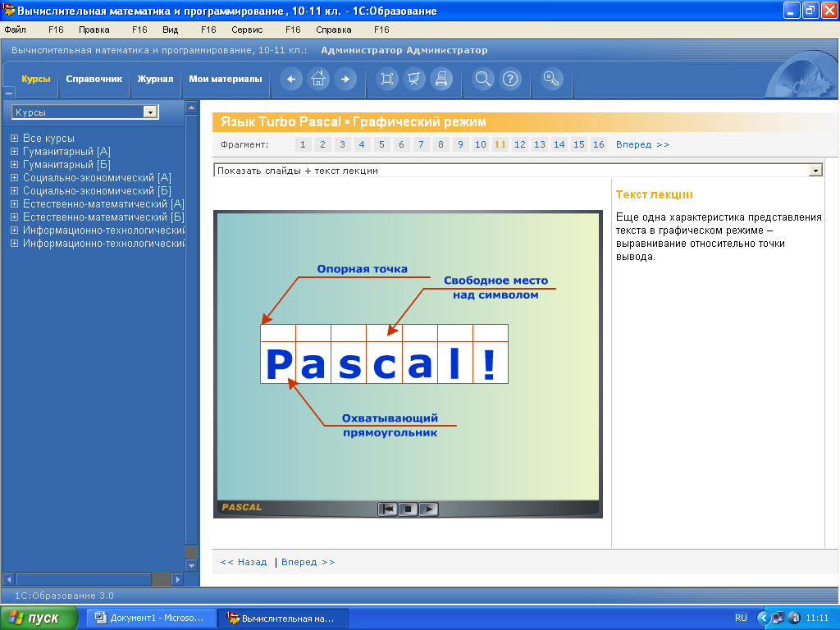Open help question mark icon
This screenshot has height=630, width=840.
510,80
